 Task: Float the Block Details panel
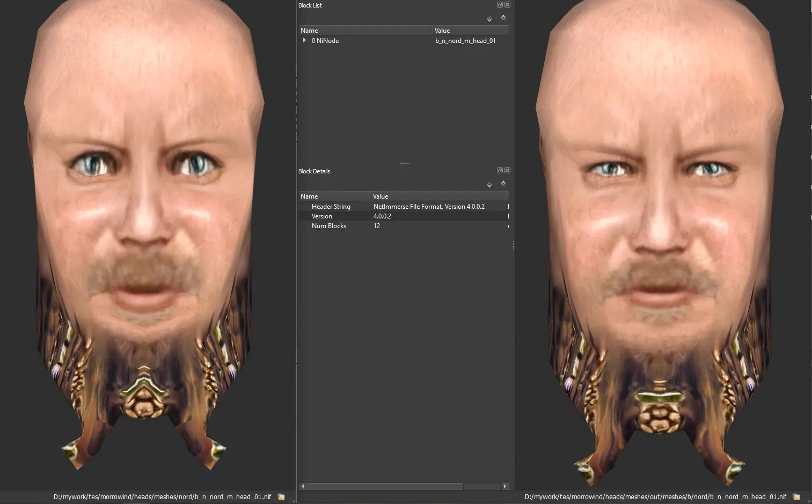(x=500, y=171)
